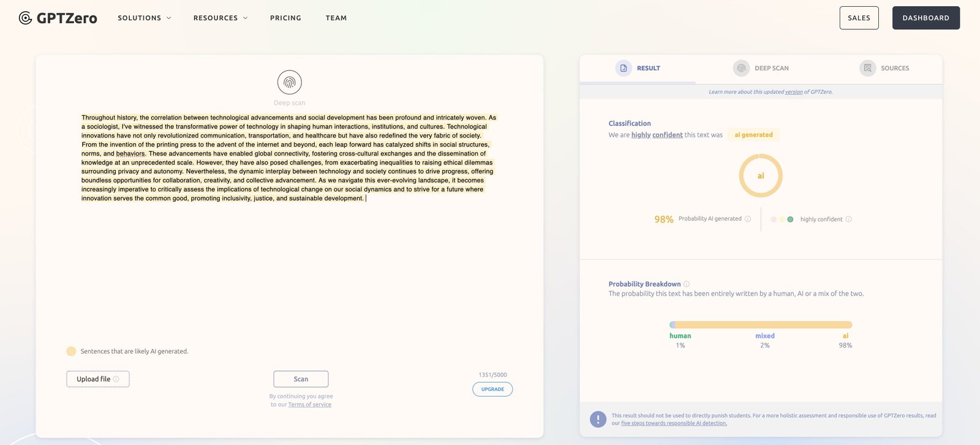980x445 pixels.
Task: Click the GPTZero logo icon
Action: (x=25, y=18)
